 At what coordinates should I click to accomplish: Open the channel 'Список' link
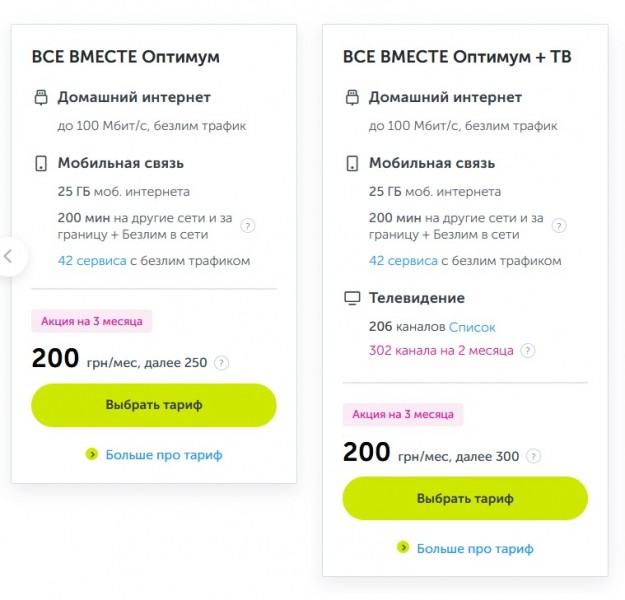[x=472, y=327]
